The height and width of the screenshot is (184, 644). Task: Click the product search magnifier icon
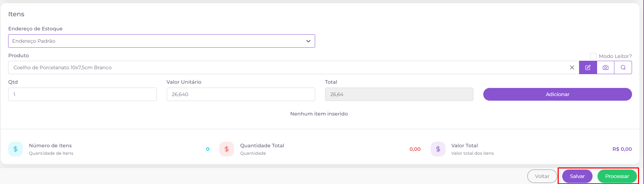[623, 67]
